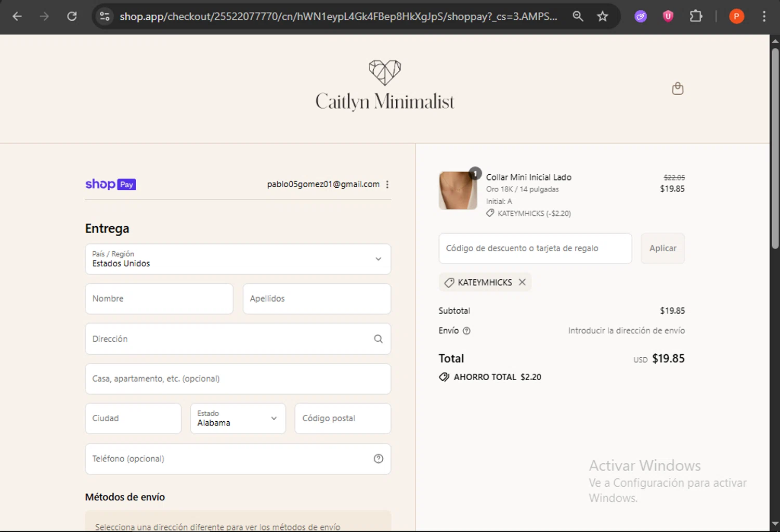Click the crossed-out price $22.05
780x532 pixels.
(674, 177)
